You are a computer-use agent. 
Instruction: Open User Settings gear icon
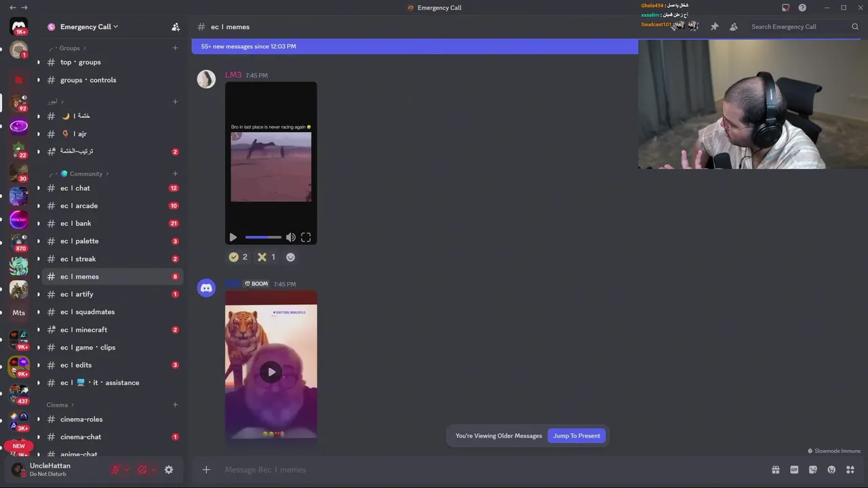pos(169,470)
